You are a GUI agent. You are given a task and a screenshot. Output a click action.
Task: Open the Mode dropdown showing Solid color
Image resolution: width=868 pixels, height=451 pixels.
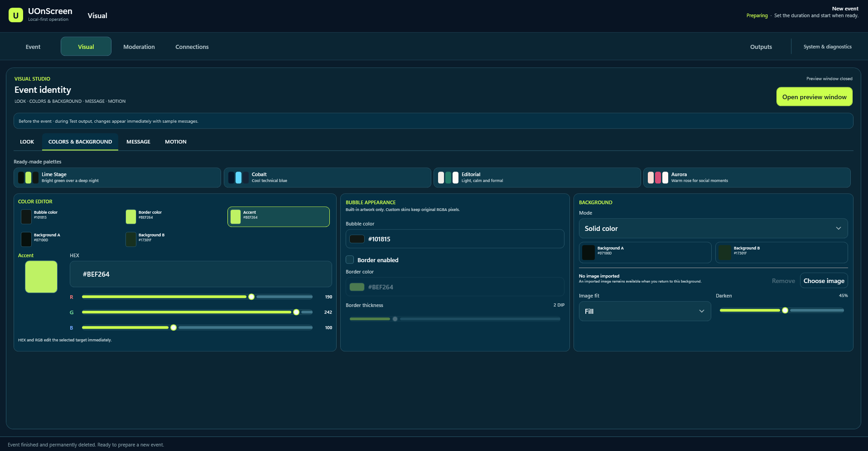(x=713, y=228)
